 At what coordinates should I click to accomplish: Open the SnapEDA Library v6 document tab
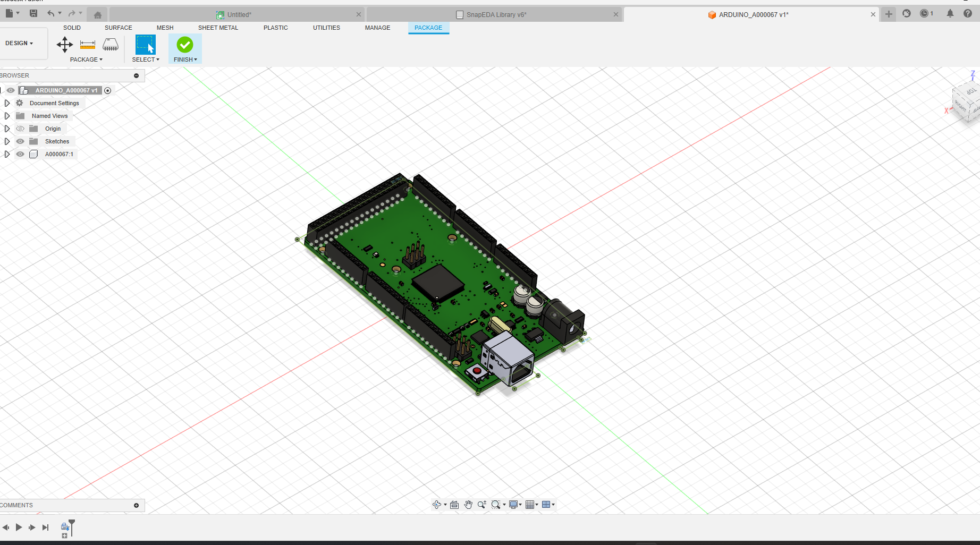click(494, 14)
